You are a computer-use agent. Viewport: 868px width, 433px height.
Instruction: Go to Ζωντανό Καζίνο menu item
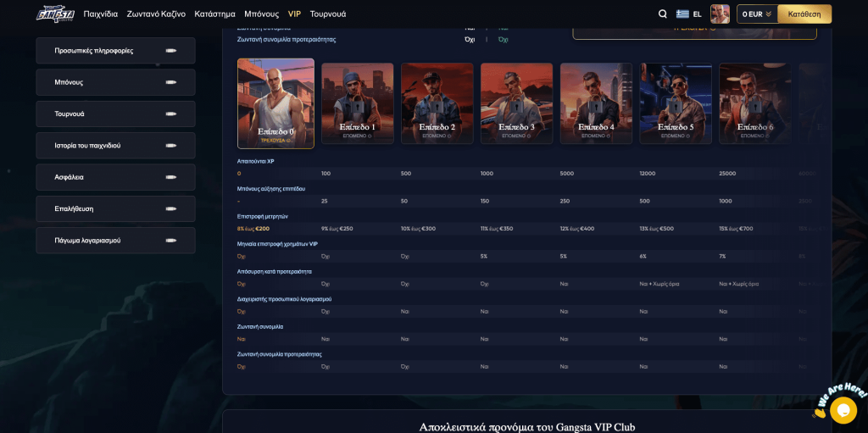(156, 14)
